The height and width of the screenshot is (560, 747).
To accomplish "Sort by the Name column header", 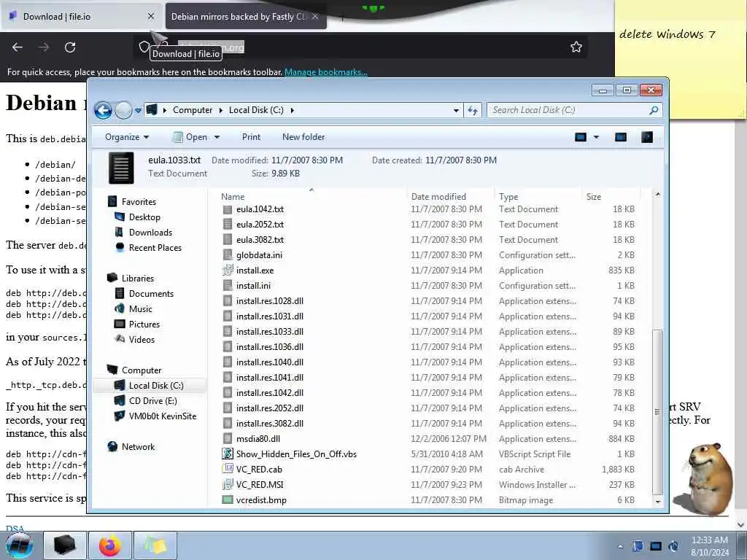I will click(233, 197).
